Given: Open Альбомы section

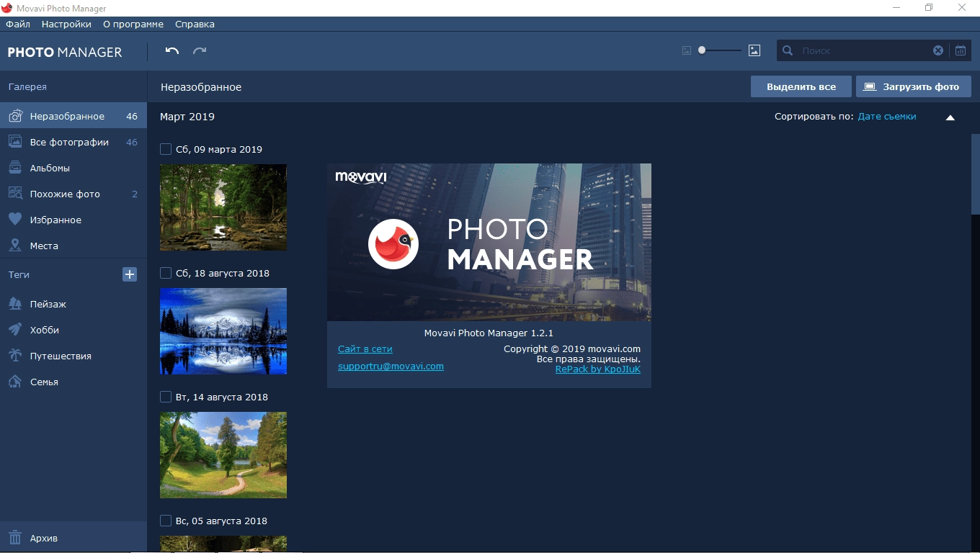Looking at the screenshot, I should pyautogui.click(x=73, y=168).
